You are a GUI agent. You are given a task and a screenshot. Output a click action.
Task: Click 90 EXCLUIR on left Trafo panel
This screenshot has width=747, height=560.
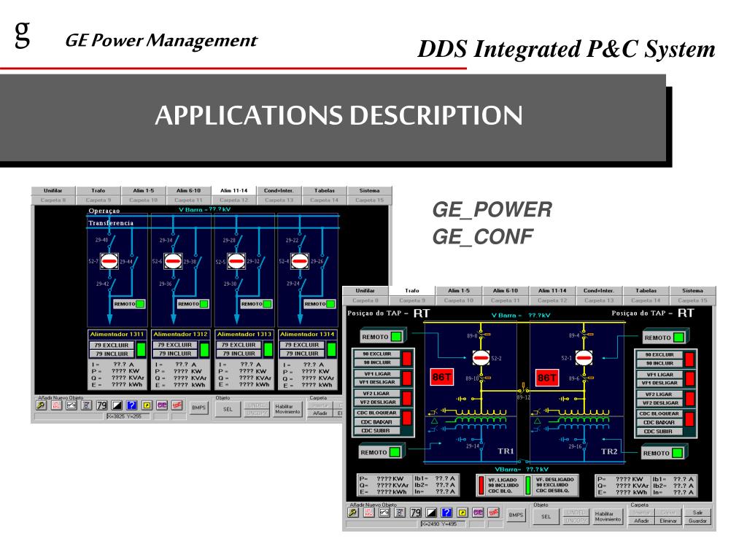click(376, 354)
